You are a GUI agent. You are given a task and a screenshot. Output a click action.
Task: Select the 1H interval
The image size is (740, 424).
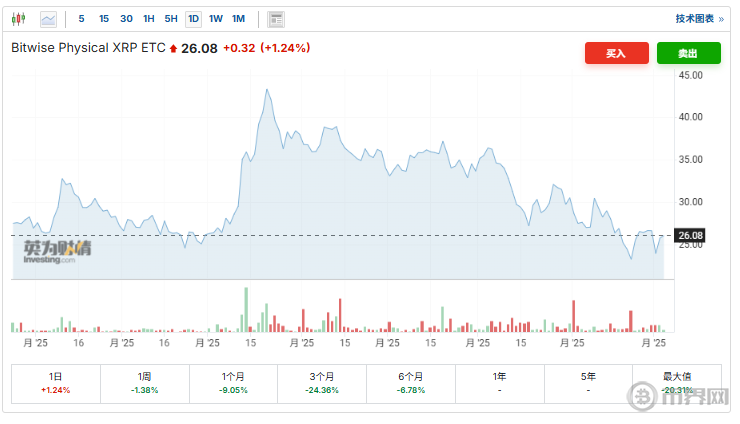149,19
